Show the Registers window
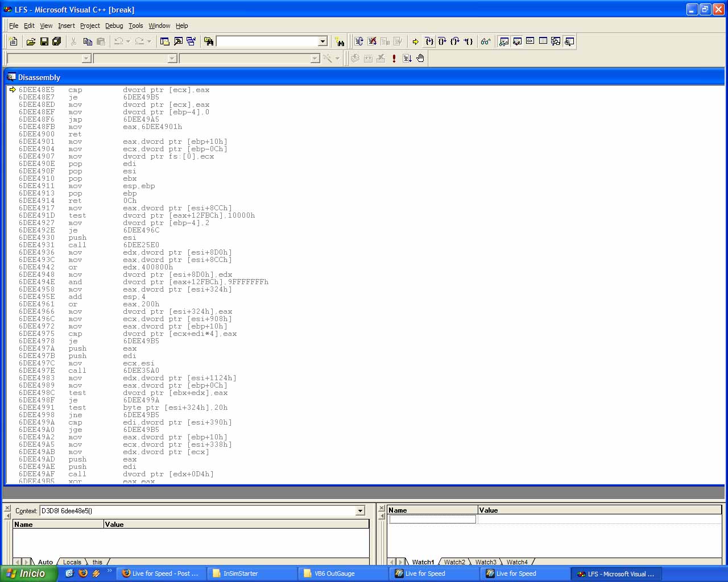 (x=530, y=41)
